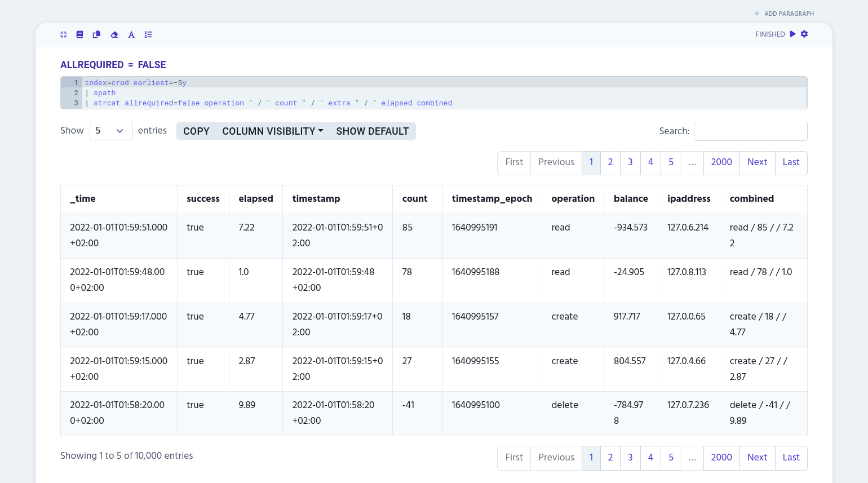Viewport: 868px width, 483px height.
Task: Go to page 5 below the table
Action: [671, 458]
